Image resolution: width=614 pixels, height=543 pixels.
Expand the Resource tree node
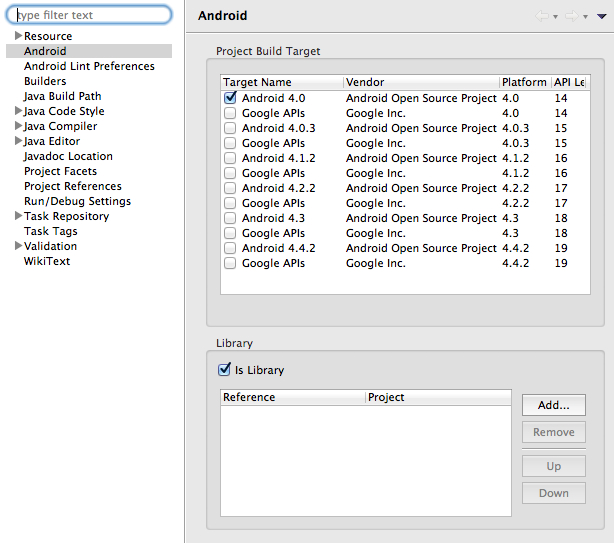click(x=18, y=36)
